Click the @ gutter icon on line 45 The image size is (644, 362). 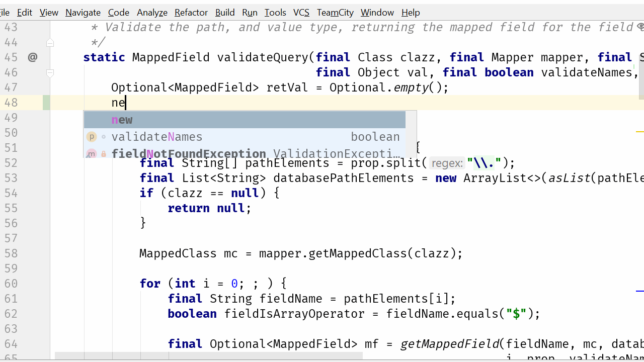click(33, 57)
